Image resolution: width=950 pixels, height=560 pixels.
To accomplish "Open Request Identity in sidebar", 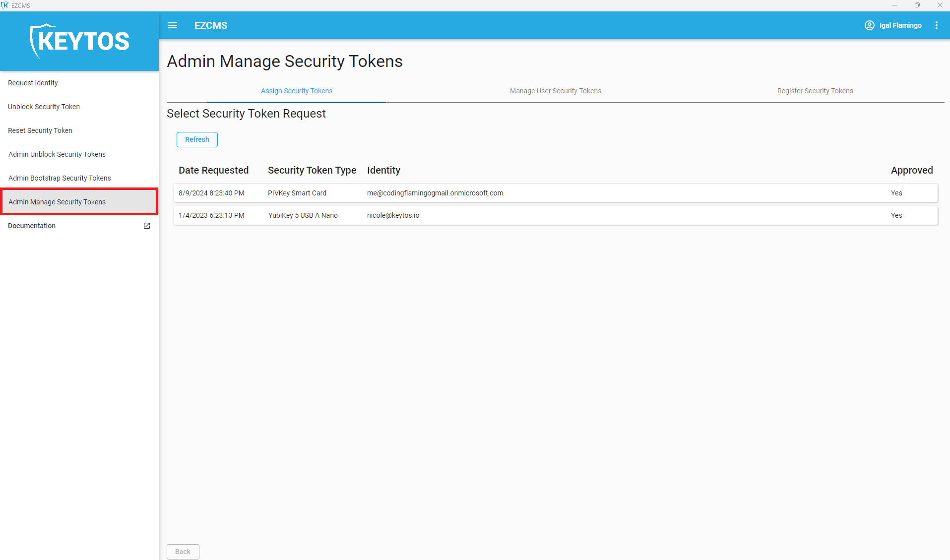I will pyautogui.click(x=33, y=83).
